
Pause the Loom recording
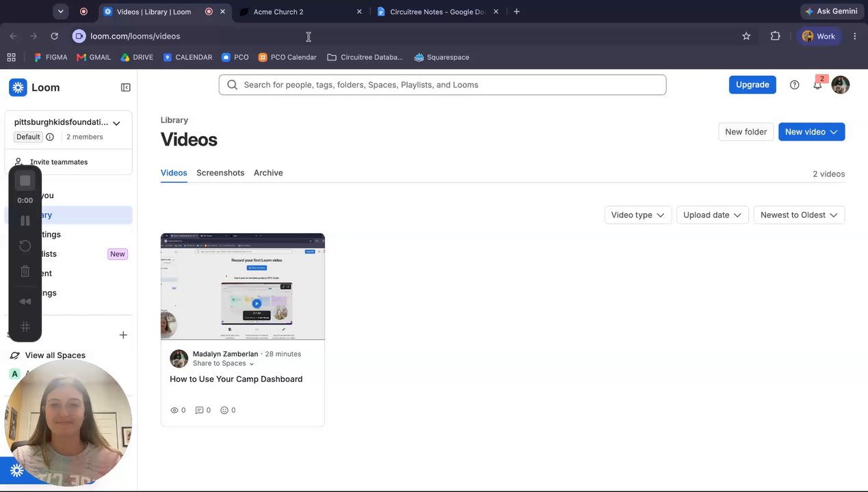[25, 220]
